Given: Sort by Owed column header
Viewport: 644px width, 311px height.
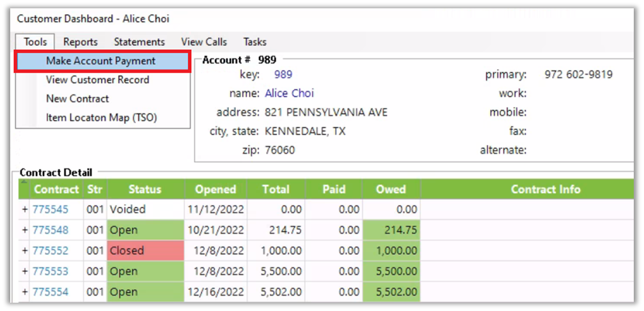Looking at the screenshot, I should (x=391, y=189).
